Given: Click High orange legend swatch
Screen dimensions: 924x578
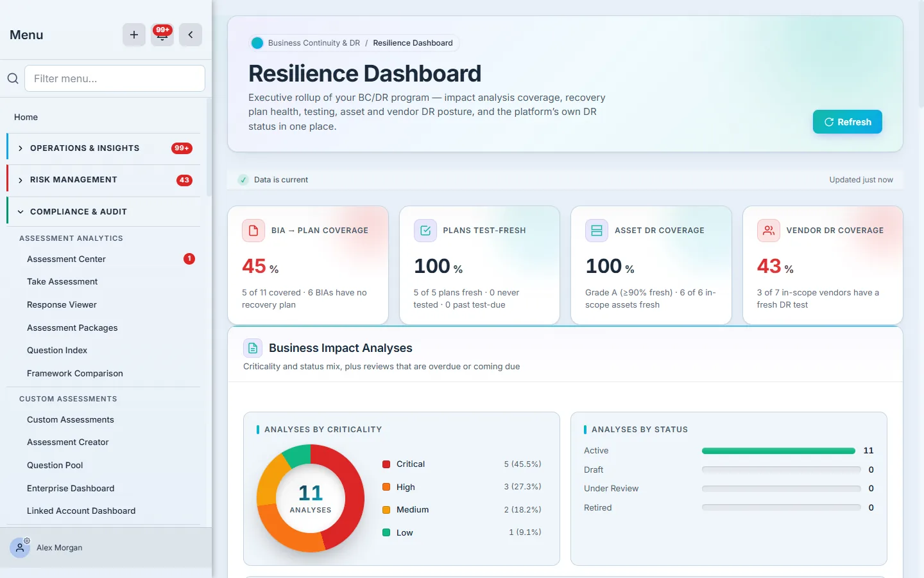Looking at the screenshot, I should 386,487.
